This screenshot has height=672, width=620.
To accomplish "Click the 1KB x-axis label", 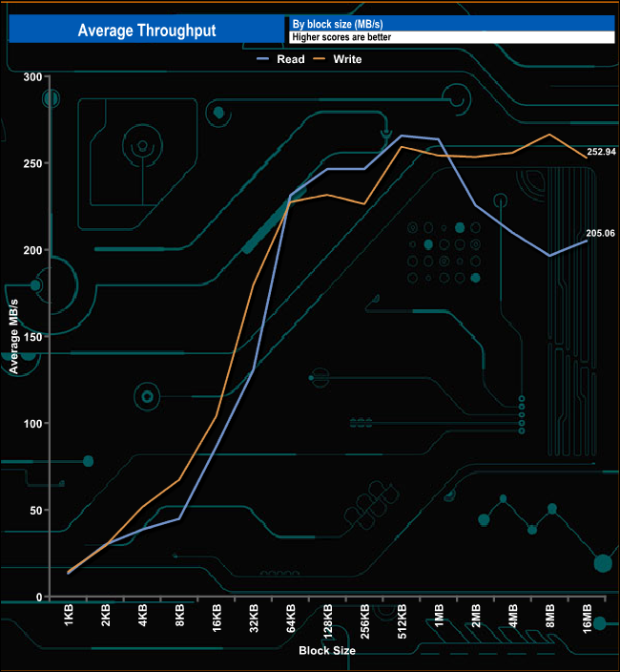I will click(x=69, y=615).
